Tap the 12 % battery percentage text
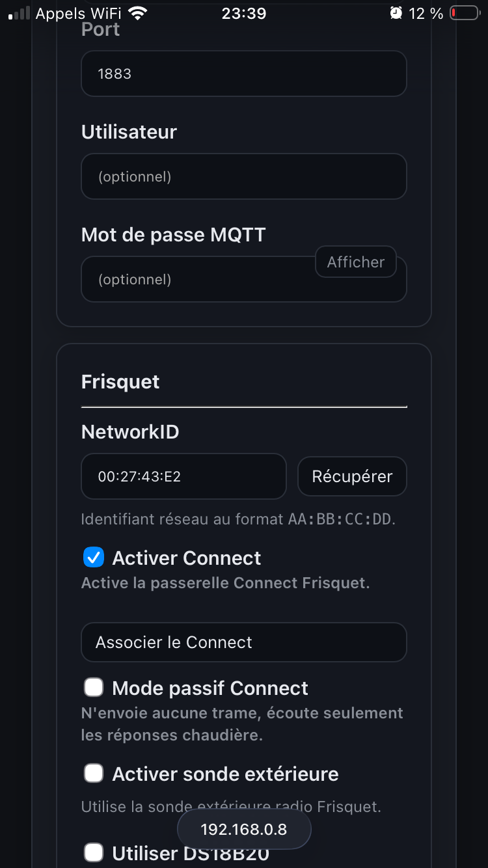488x868 pixels. [426, 13]
